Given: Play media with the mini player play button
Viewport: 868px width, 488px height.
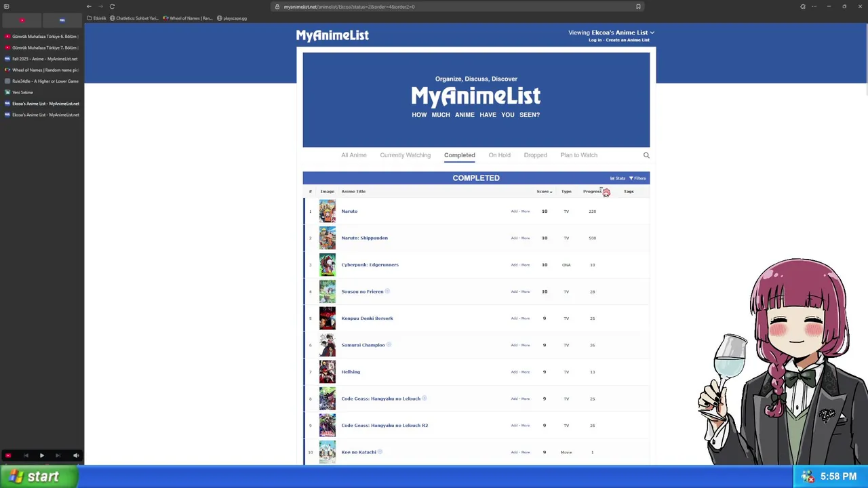Looking at the screenshot, I should [41, 455].
